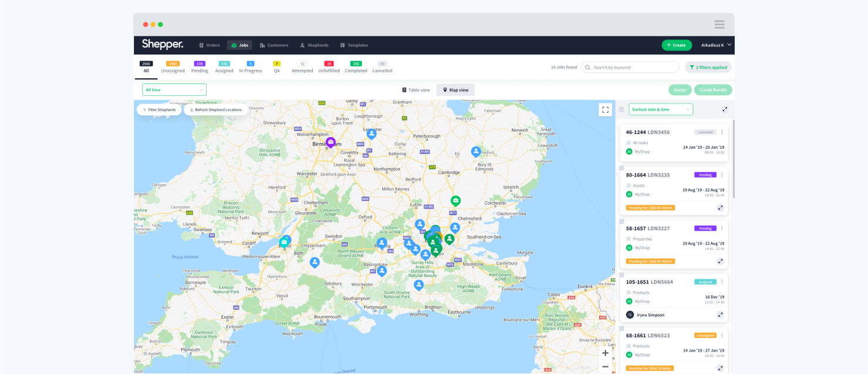Open the kebab menu for job 58-1657
This screenshot has height=374, width=868.
[722, 228]
